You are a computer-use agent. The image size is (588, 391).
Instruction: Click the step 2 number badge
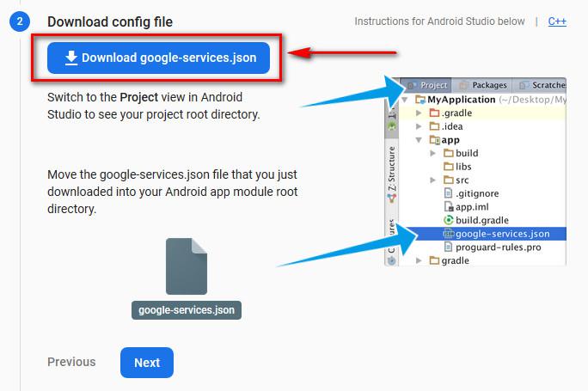click(19, 21)
